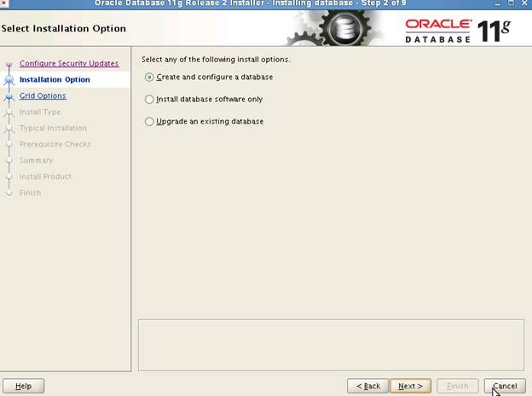Click the Summary step label

click(x=37, y=160)
